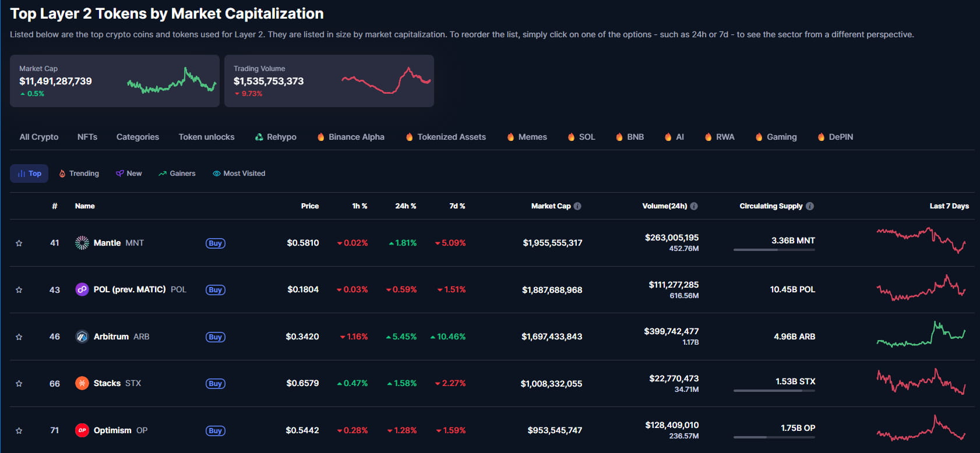
Task: Click Mantle circulating supply progress bar
Action: click(774, 250)
